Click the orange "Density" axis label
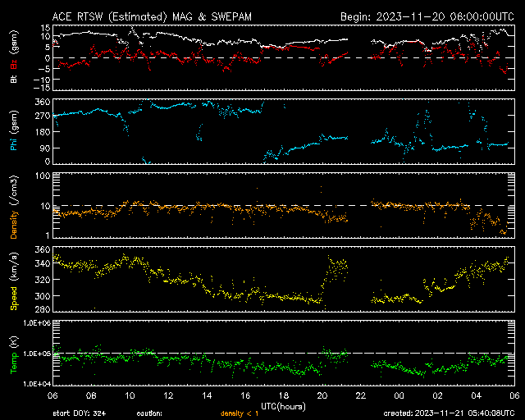The height and width of the screenshot is (420, 525). pyautogui.click(x=14, y=224)
